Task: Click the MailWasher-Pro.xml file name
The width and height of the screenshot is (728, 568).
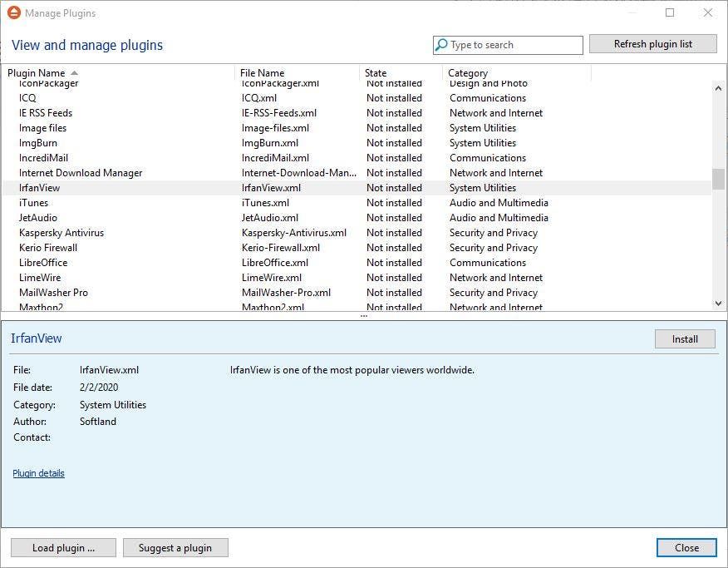Action: tap(286, 293)
